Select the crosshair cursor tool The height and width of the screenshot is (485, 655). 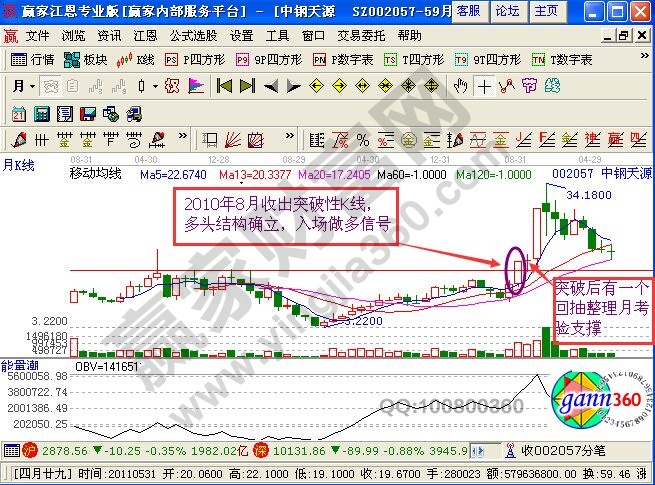coord(483,86)
